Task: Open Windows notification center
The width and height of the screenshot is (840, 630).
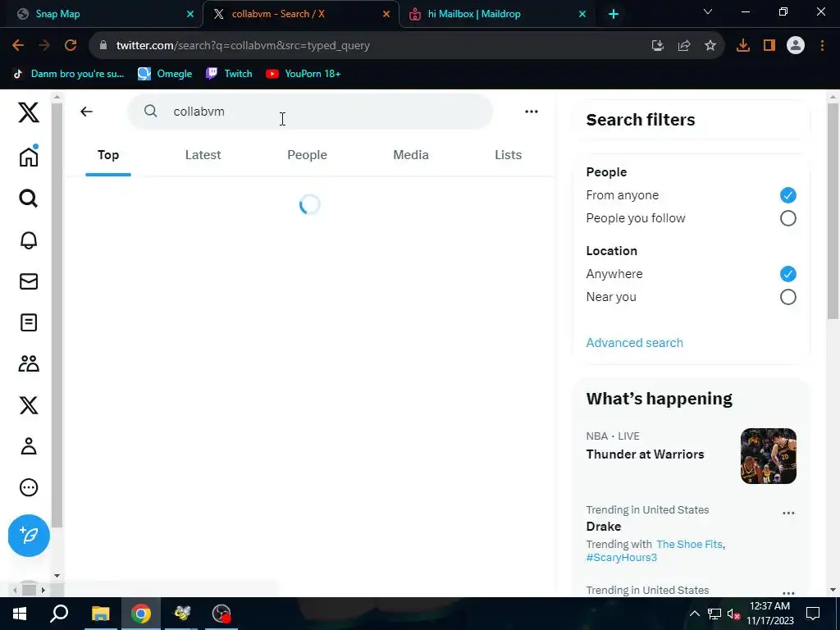Action: click(813, 614)
